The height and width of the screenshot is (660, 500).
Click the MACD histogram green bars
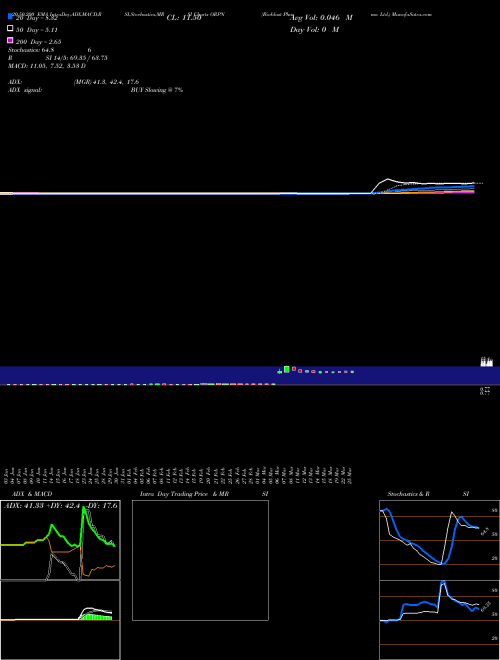click(x=96, y=617)
